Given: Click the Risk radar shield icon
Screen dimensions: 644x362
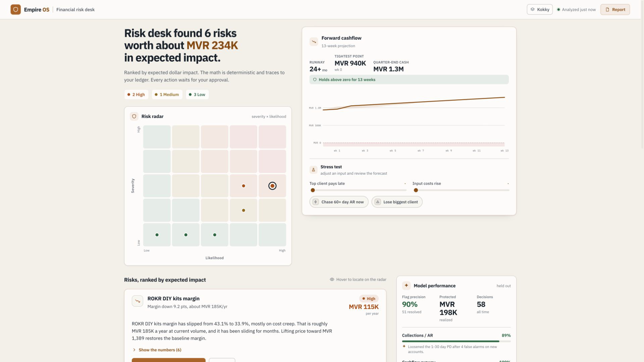Looking at the screenshot, I should [134, 116].
